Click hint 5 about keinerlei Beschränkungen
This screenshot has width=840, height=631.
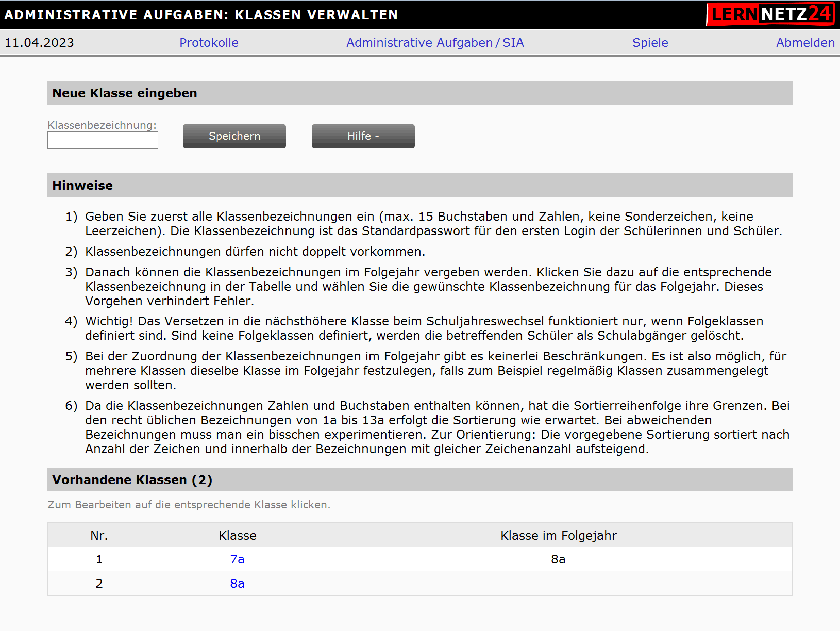point(435,371)
